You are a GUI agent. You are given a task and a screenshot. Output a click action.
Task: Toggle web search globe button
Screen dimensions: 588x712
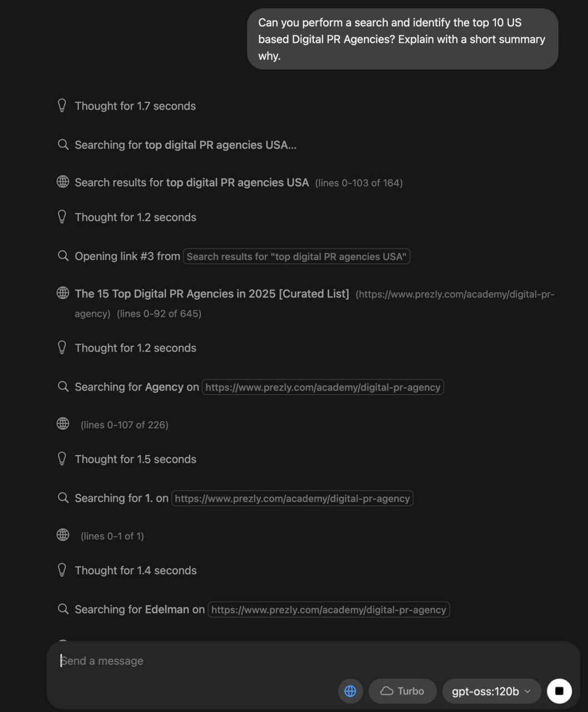tap(350, 691)
